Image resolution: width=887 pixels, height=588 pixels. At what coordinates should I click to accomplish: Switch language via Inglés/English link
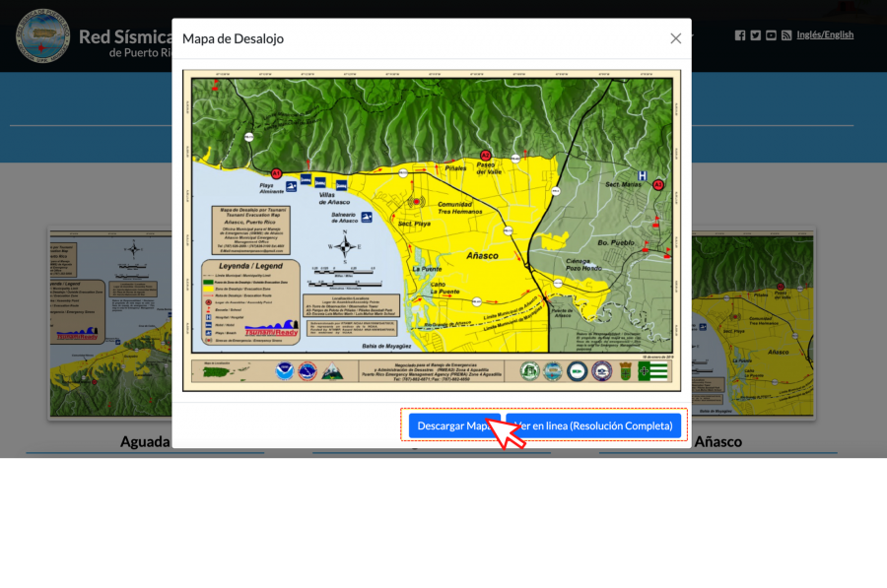click(825, 35)
